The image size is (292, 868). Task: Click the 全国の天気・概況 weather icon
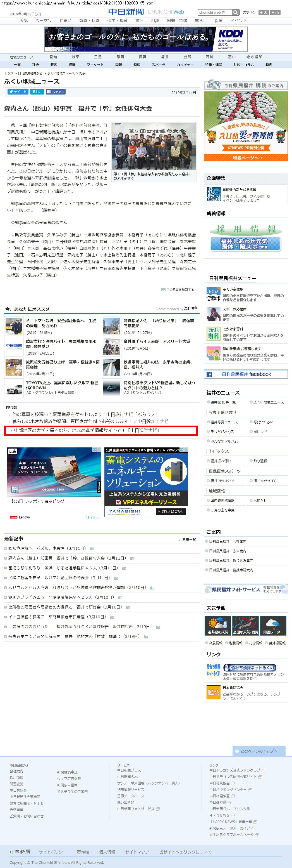[x=246, y=626]
